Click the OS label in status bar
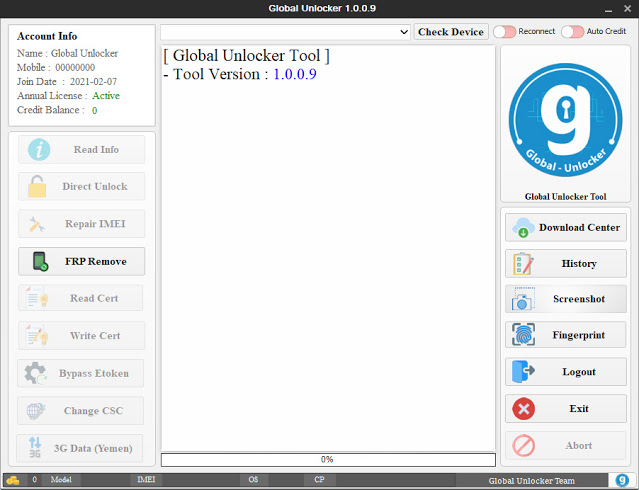The height and width of the screenshot is (490, 639). [x=253, y=480]
